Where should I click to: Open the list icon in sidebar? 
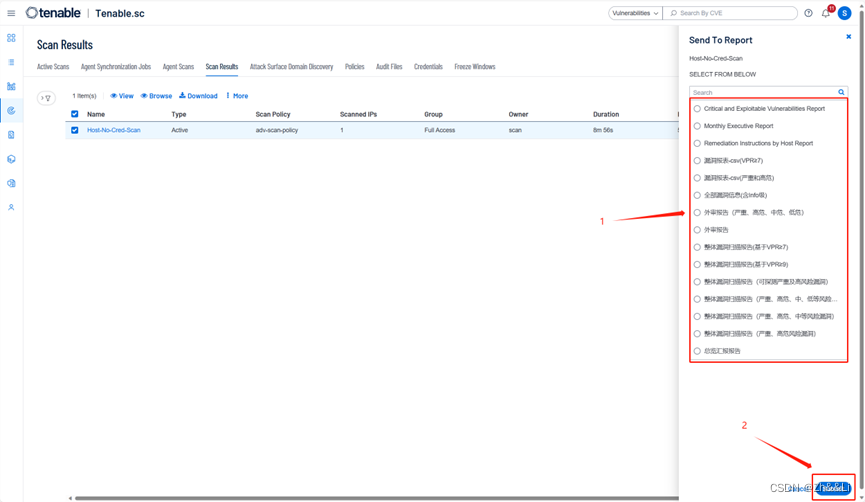(11, 62)
